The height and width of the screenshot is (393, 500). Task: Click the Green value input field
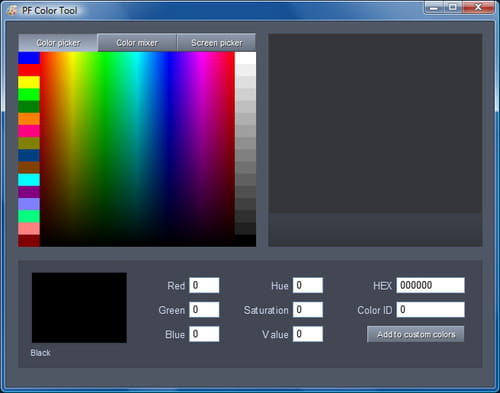[x=204, y=310]
